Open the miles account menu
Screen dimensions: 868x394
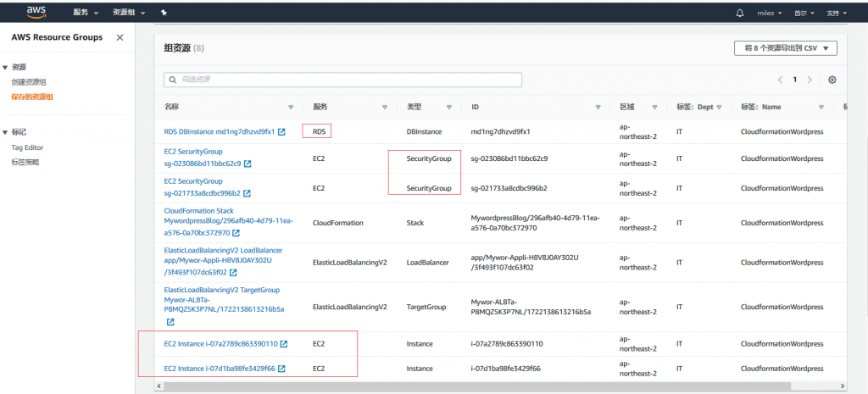pyautogui.click(x=770, y=13)
